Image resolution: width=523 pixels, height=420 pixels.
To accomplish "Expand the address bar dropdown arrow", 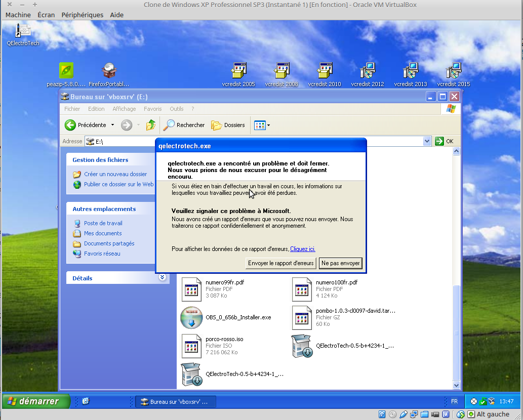I will coord(427,142).
